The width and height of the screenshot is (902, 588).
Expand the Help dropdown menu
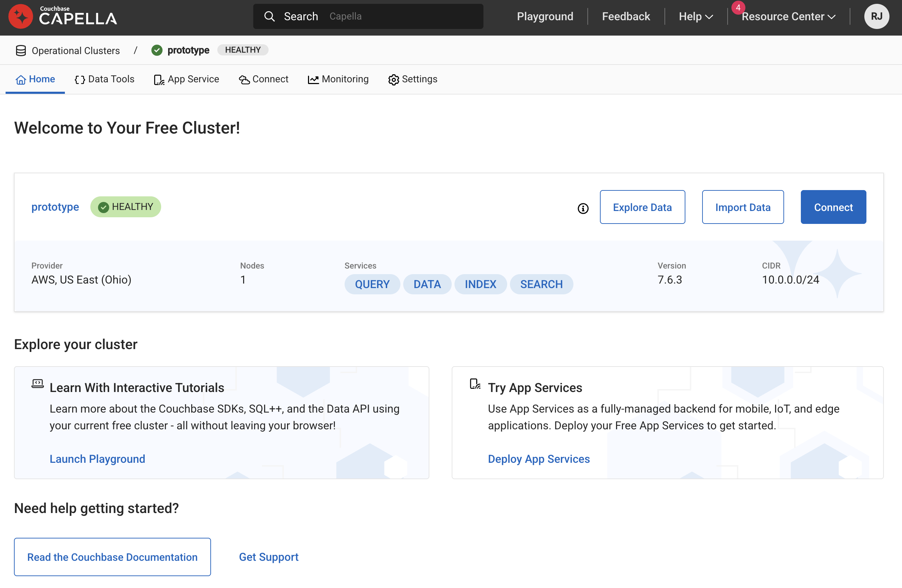[696, 16]
